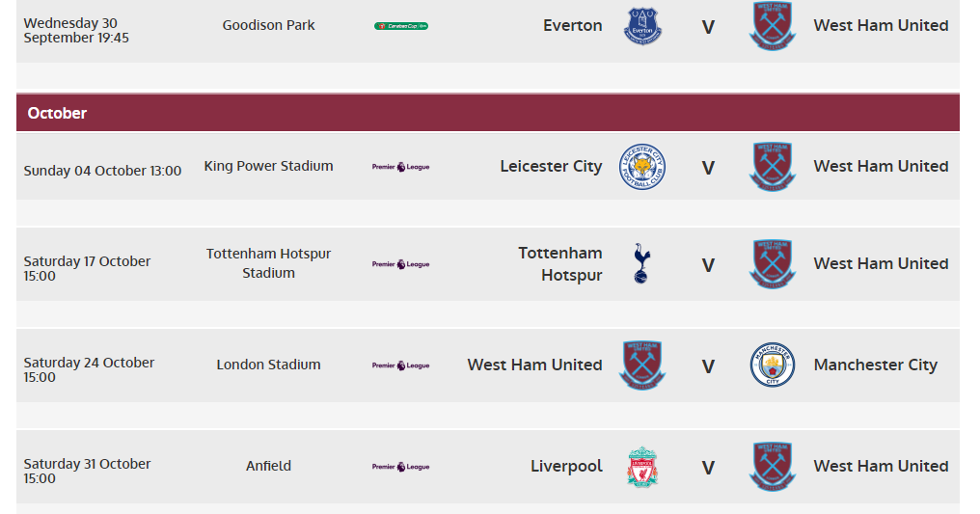980x514 pixels.
Task: Click Premier League logo in Tottenham fixture row
Action: (400, 264)
